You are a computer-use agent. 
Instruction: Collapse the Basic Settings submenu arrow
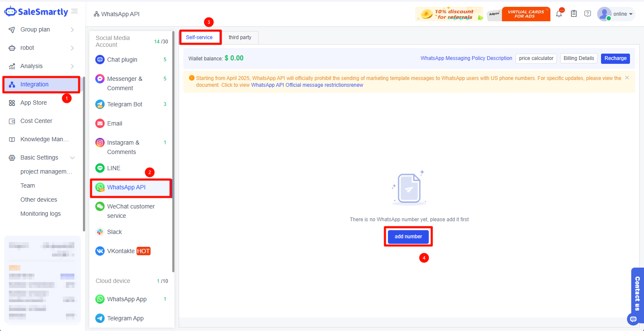pyautogui.click(x=72, y=158)
